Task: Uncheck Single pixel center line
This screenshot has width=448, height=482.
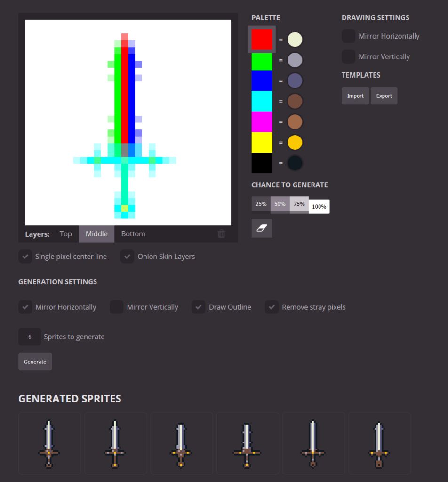Action: (25, 257)
